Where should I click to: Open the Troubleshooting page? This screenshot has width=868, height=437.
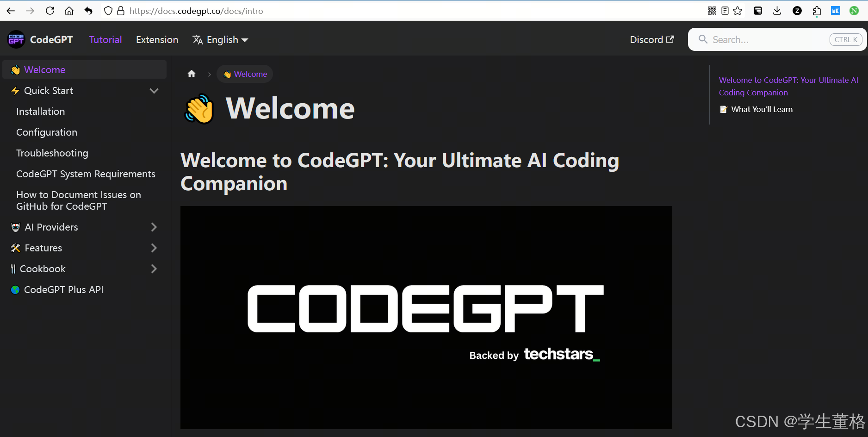coord(52,153)
